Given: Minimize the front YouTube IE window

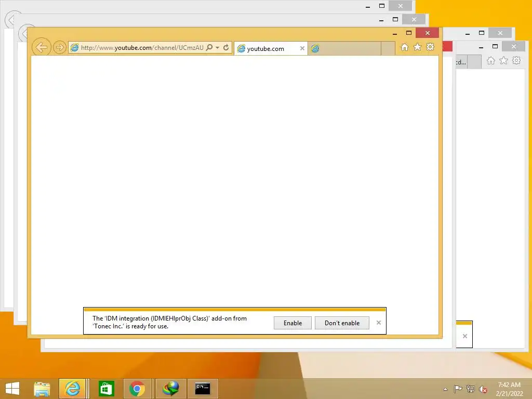Looking at the screenshot, I should pyautogui.click(x=395, y=33).
